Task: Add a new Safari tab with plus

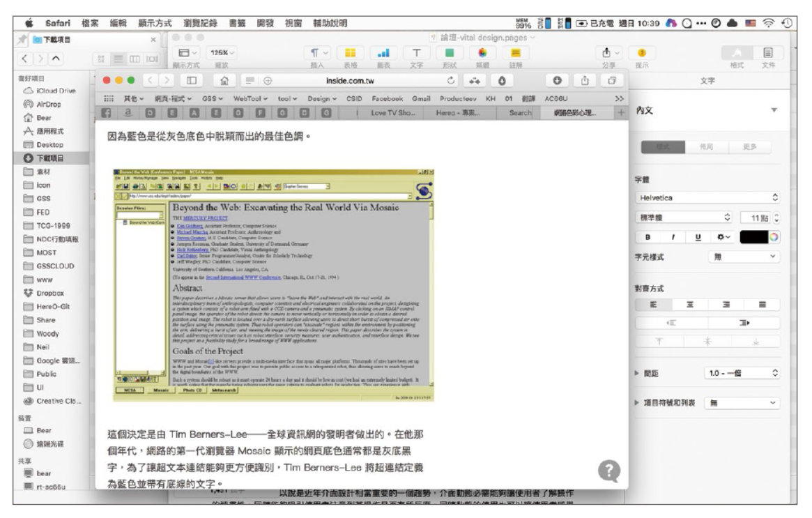Action: click(621, 112)
